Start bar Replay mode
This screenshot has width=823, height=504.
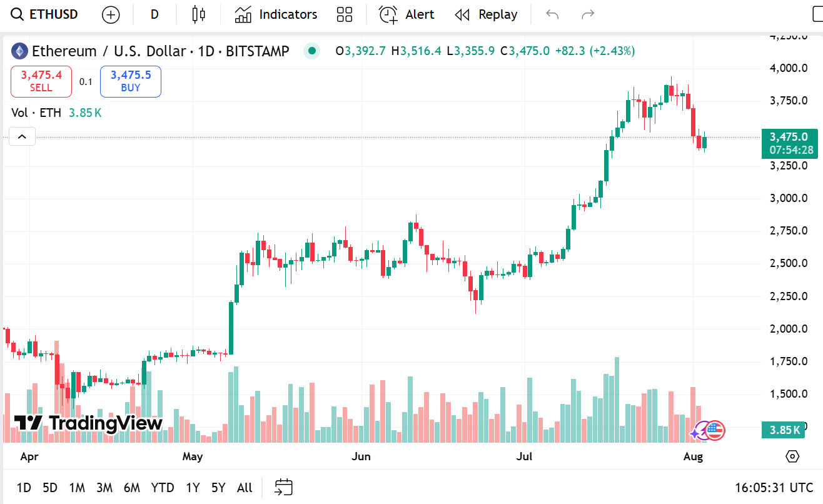point(486,14)
